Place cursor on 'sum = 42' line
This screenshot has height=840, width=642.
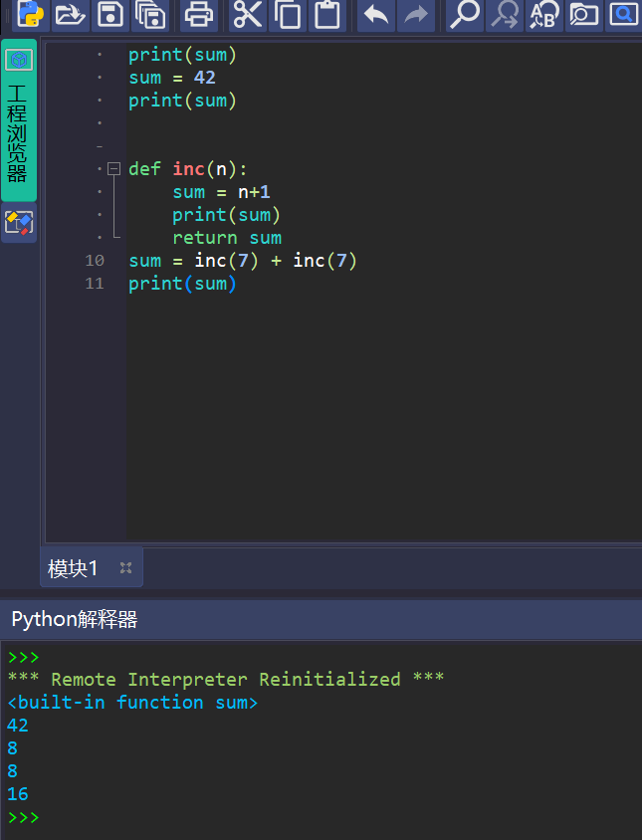172,79
